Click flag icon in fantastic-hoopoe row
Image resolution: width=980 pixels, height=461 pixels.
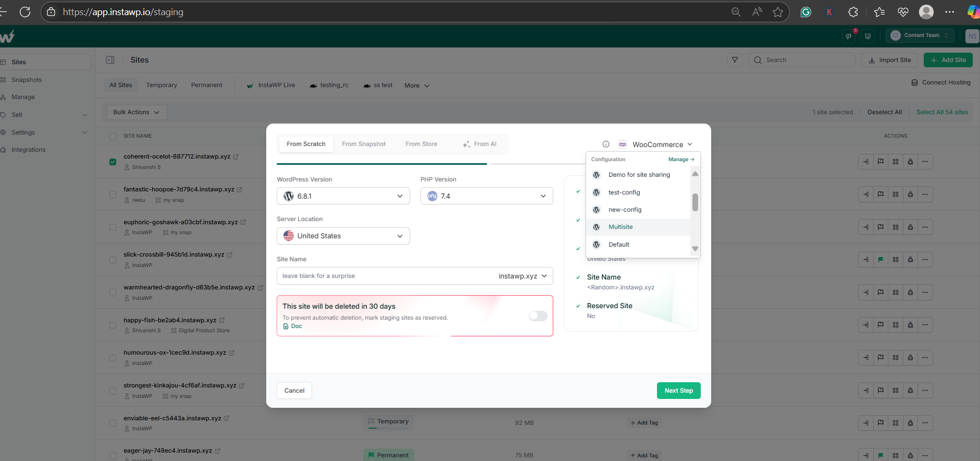pos(880,195)
